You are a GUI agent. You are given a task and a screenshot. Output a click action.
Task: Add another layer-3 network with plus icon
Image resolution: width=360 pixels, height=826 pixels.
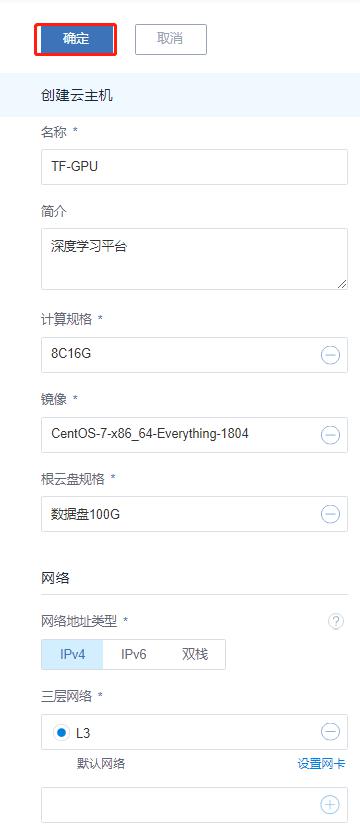tap(330, 804)
